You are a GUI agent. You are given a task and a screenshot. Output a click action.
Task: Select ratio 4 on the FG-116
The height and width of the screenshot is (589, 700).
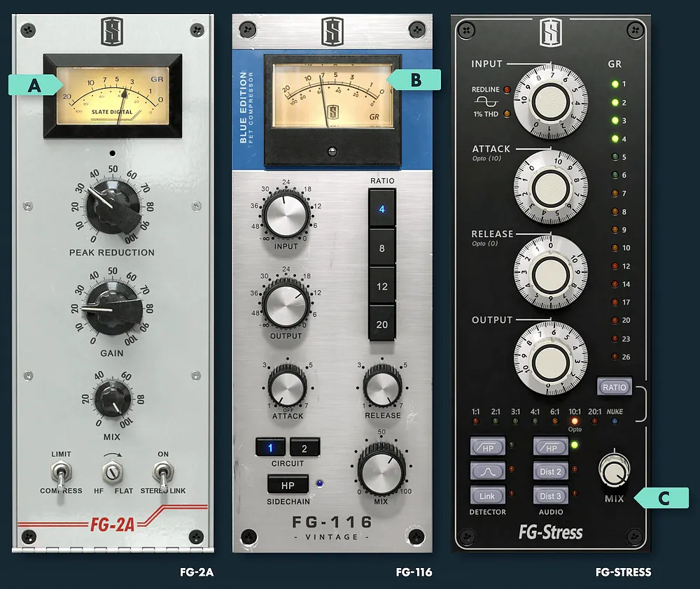[381, 209]
